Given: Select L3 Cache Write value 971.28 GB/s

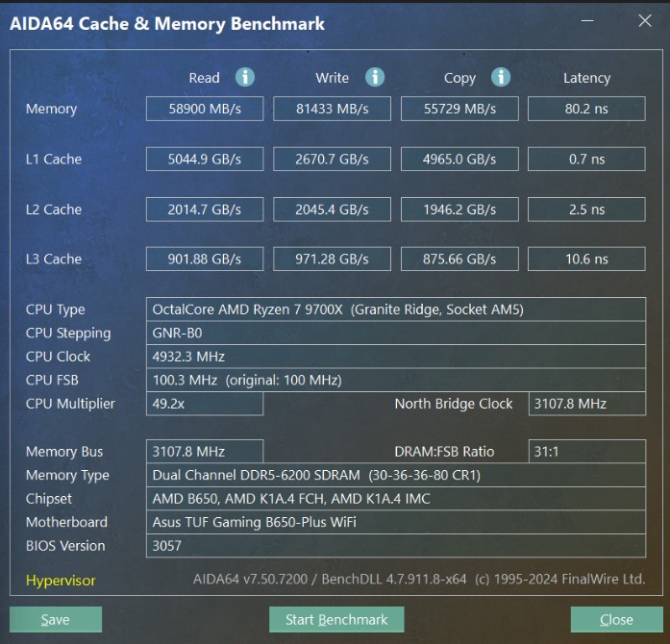Looking at the screenshot, I should pos(332,259).
